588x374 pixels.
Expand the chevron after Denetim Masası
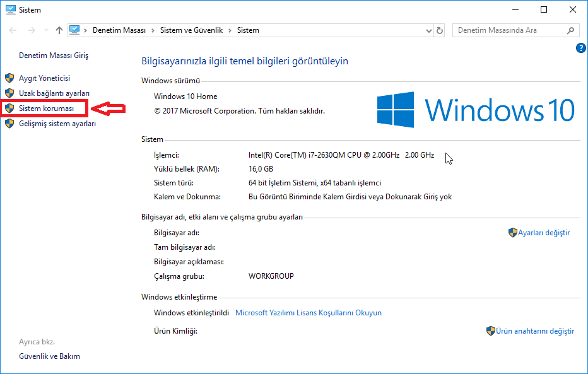tap(151, 30)
